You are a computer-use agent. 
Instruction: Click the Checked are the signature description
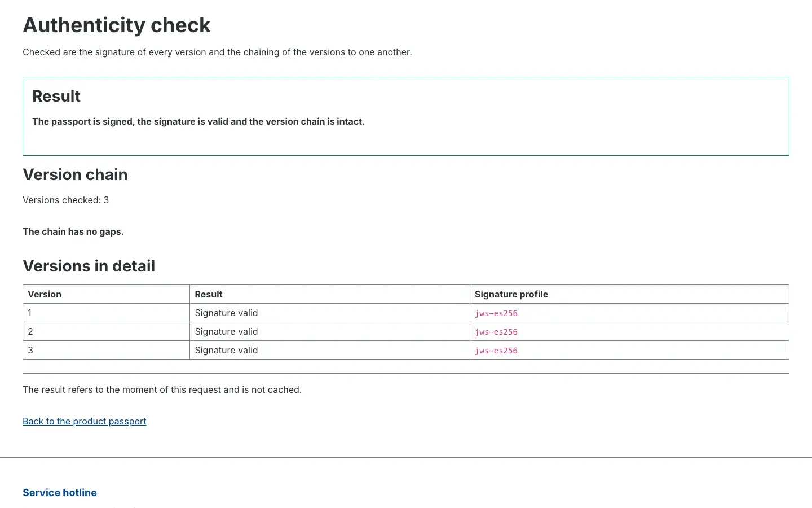[x=217, y=52]
